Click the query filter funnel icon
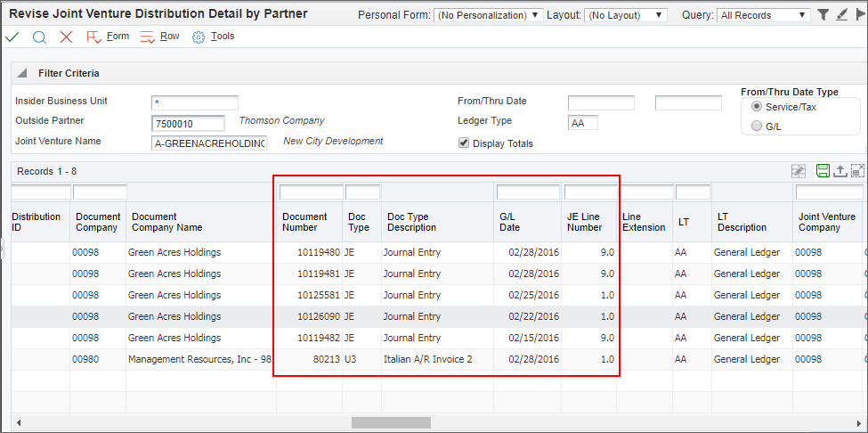This screenshot has width=868, height=433. pyautogui.click(x=823, y=15)
